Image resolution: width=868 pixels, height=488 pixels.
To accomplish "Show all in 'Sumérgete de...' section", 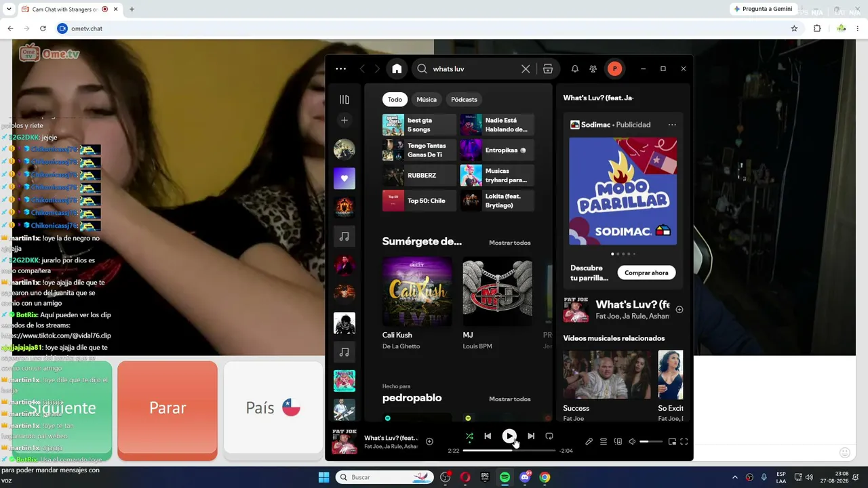I will 510,243.
